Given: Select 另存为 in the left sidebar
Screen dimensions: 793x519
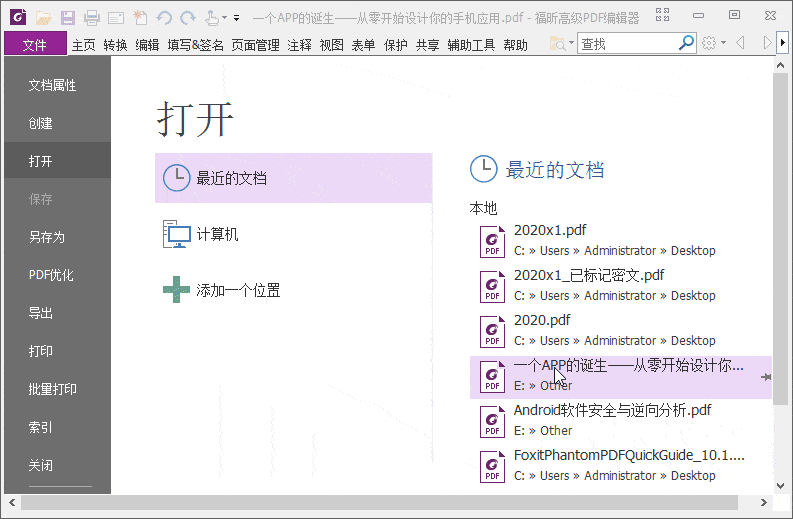Looking at the screenshot, I should (47, 237).
